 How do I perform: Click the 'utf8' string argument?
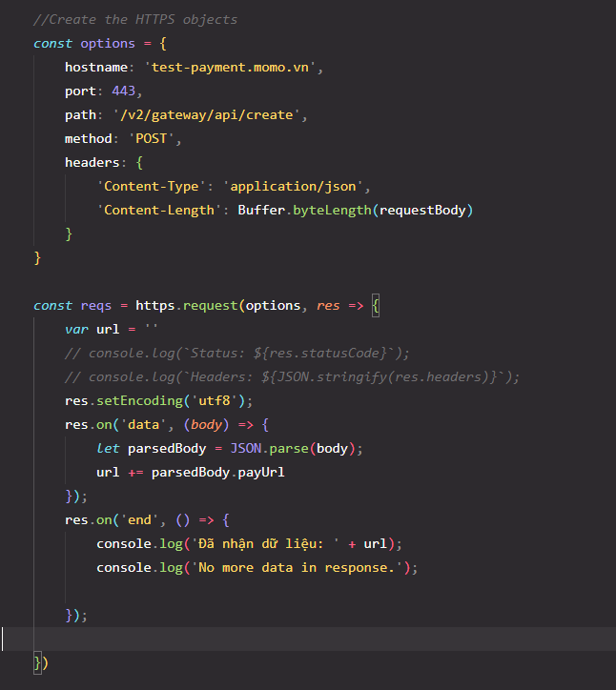214,400
